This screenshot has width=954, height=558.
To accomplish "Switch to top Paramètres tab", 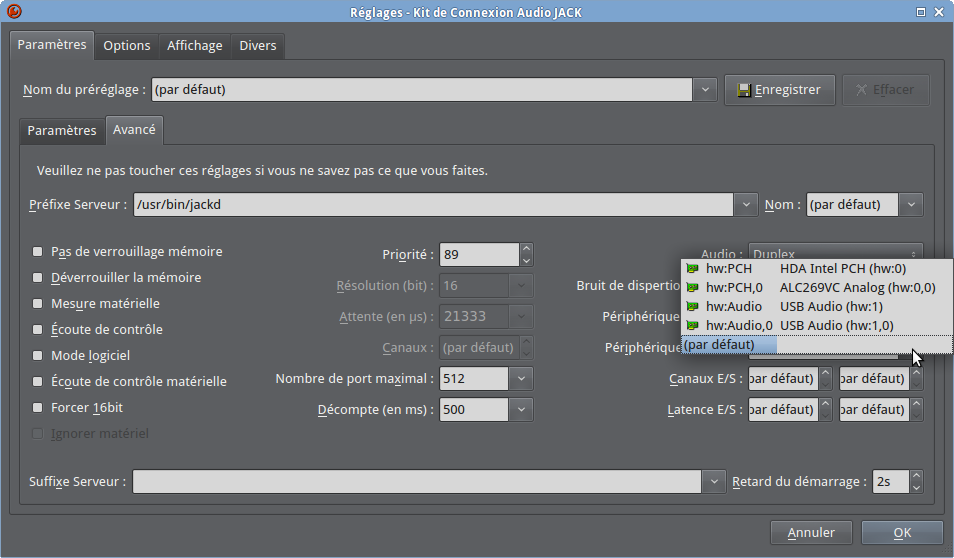I will click(x=52, y=45).
